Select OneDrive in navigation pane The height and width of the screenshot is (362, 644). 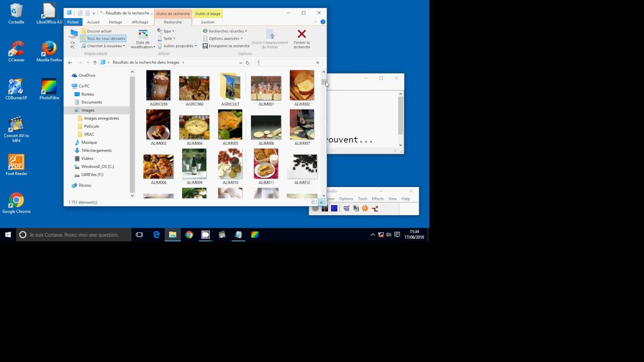click(x=87, y=75)
